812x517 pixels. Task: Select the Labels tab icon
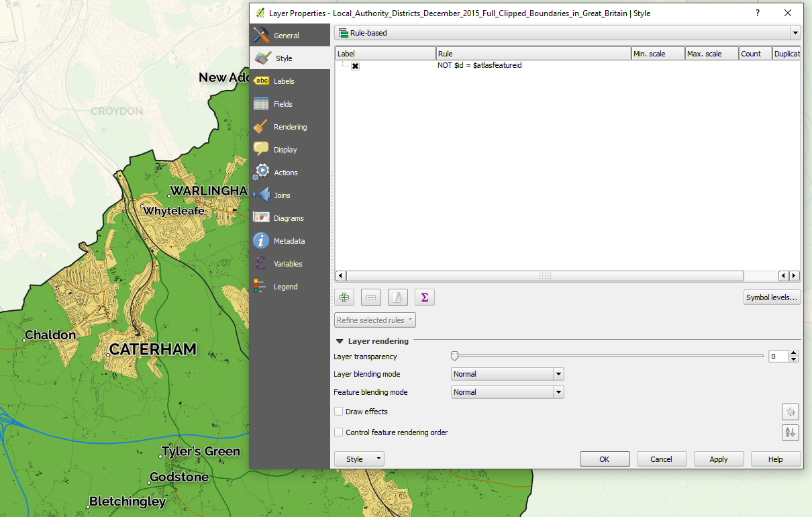pyautogui.click(x=262, y=81)
